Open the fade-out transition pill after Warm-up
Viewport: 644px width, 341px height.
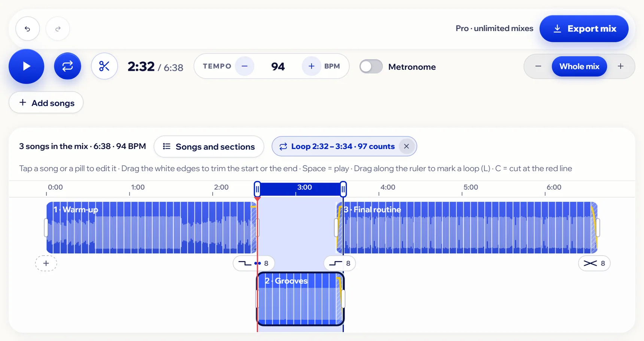(x=253, y=263)
